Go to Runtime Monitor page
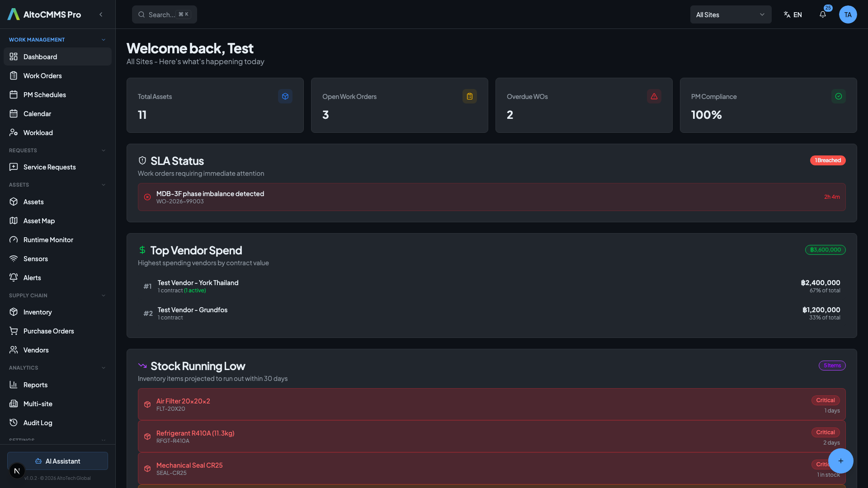 coord(48,240)
